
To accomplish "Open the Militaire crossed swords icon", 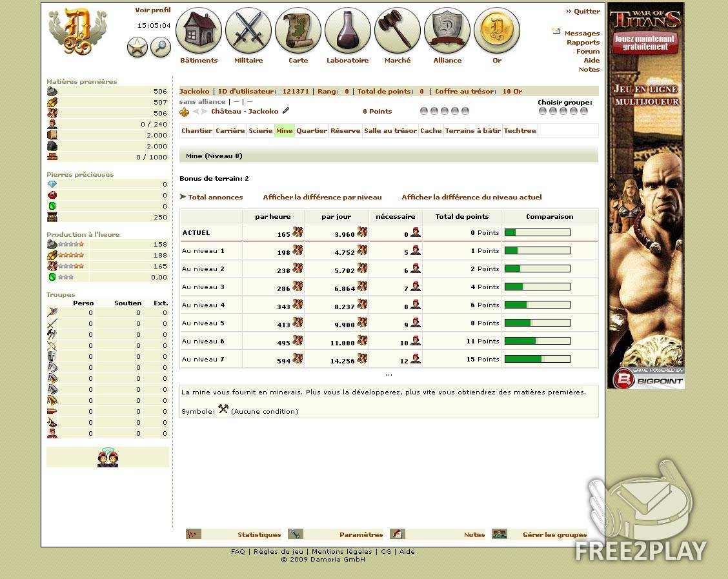I will tap(248, 30).
